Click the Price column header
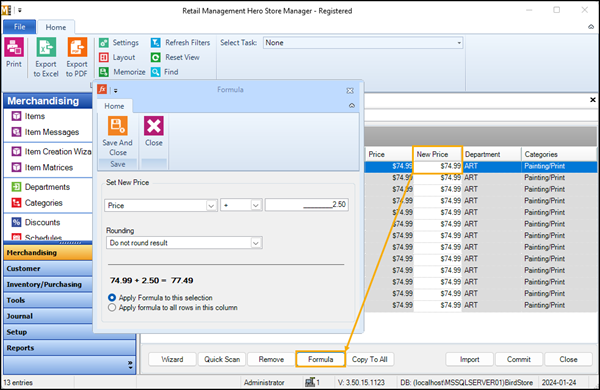 tap(389, 154)
